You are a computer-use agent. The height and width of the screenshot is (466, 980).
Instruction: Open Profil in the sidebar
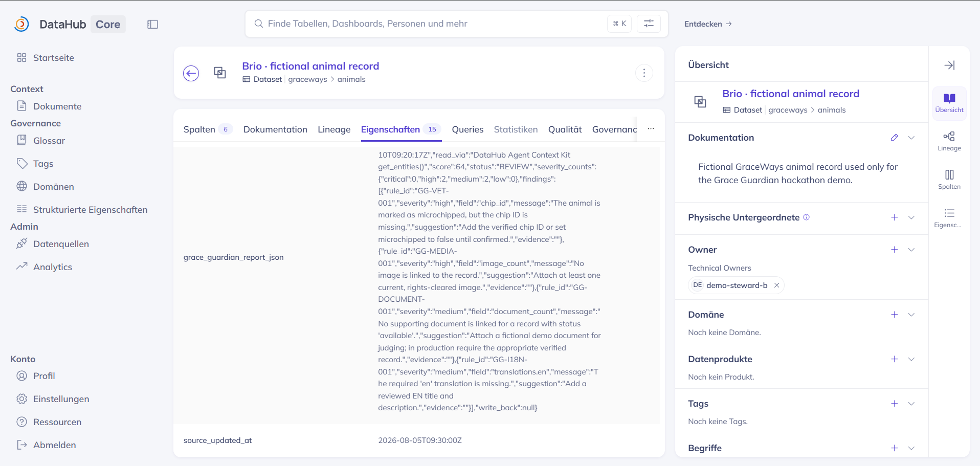pyautogui.click(x=35, y=376)
